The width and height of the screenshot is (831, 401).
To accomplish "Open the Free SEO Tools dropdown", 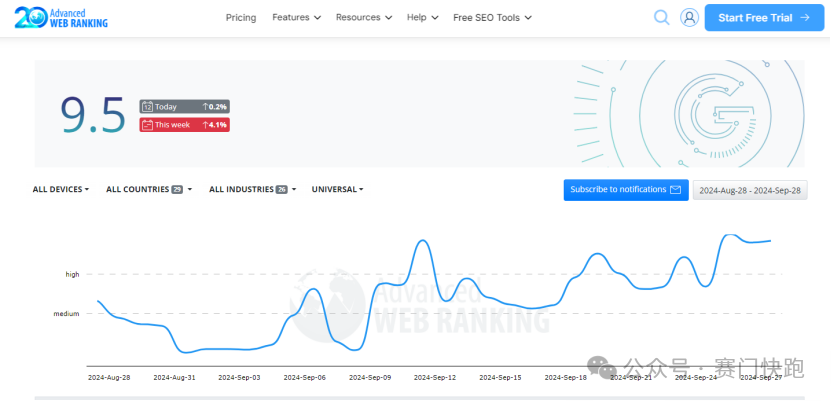I will coord(492,17).
